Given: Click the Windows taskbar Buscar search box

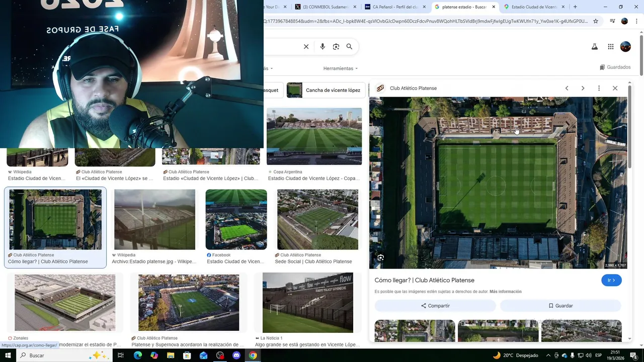Looking at the screenshot, I should [64, 355].
